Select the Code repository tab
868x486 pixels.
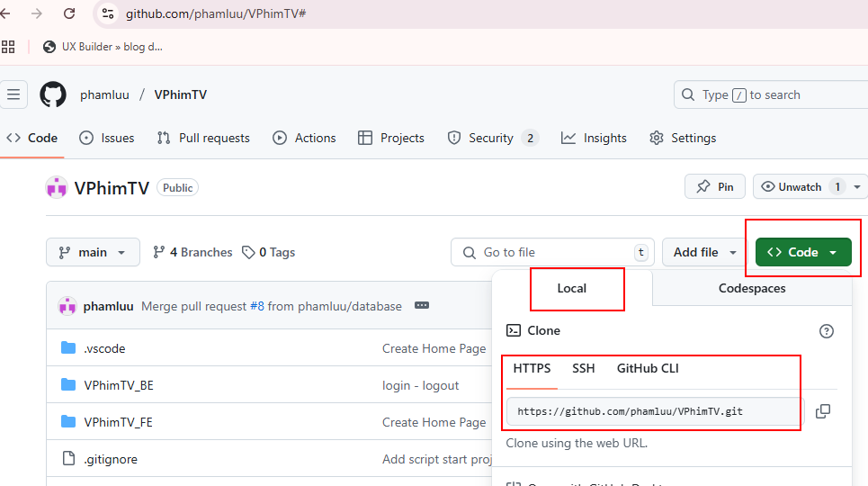pyautogui.click(x=32, y=138)
